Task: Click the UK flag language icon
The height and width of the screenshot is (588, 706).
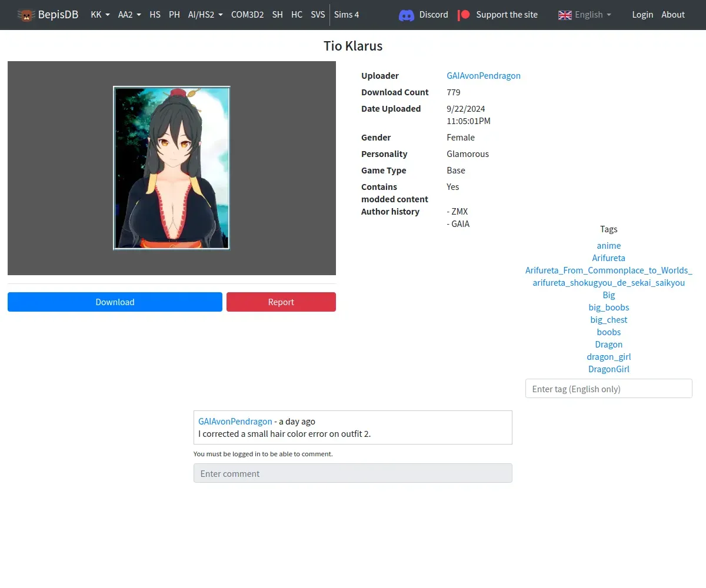Action: coord(565,15)
